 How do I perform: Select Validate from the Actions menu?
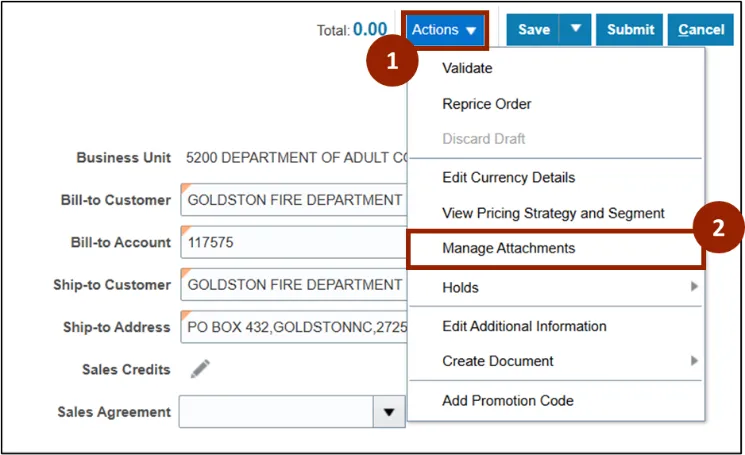pyautogui.click(x=467, y=69)
